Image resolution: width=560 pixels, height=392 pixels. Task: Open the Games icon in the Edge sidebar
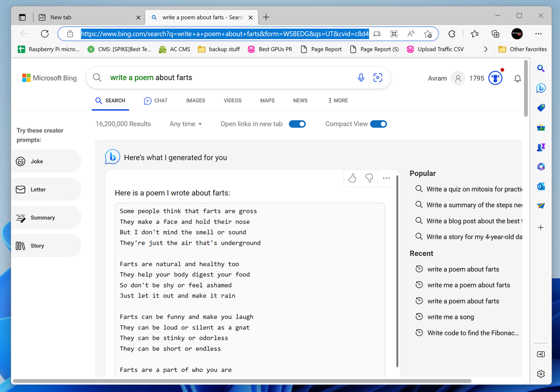click(x=540, y=147)
